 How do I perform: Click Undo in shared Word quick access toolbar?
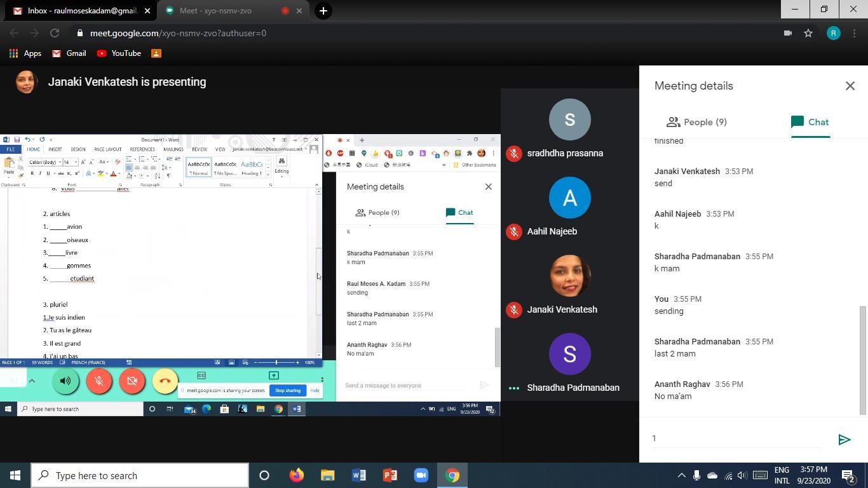click(x=27, y=140)
